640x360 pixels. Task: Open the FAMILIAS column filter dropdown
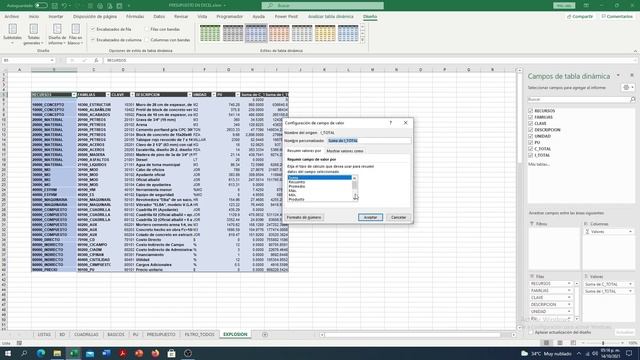point(108,95)
